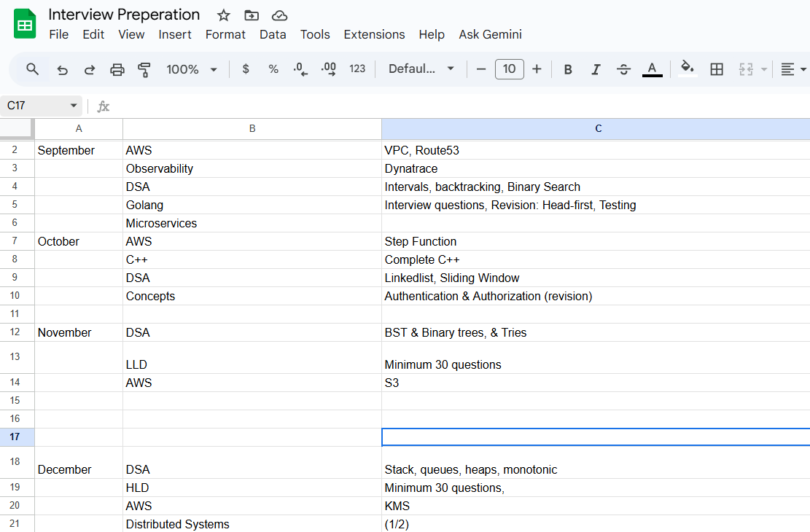Open the Format menu
The image size is (810, 532).
pos(225,34)
